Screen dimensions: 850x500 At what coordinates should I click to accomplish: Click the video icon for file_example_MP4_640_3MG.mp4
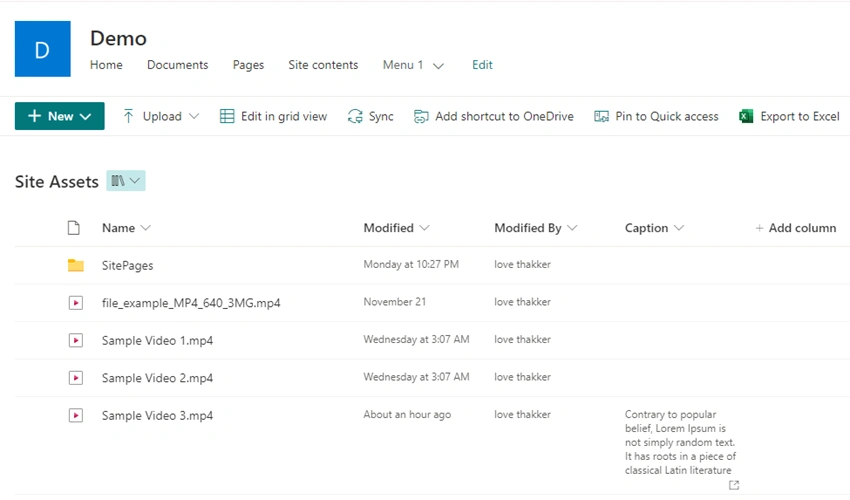click(x=76, y=303)
